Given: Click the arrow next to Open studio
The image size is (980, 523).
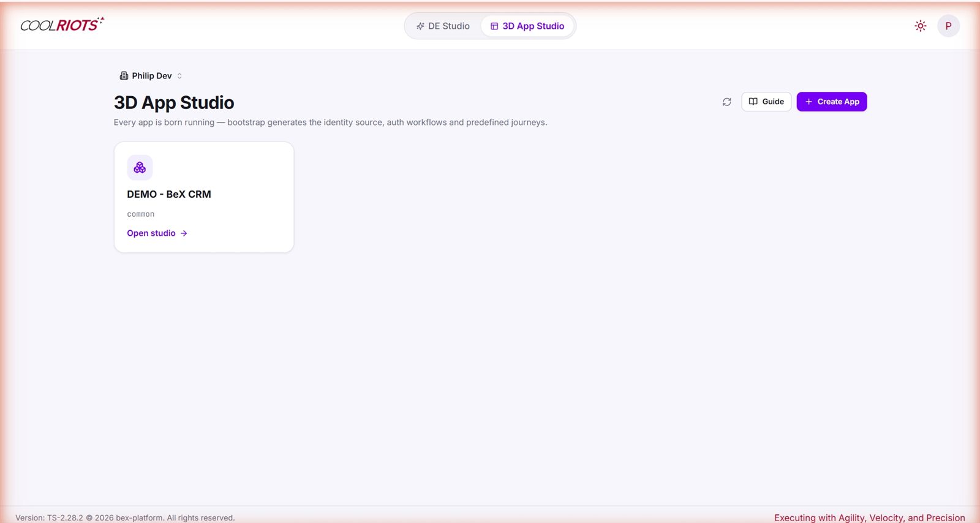Looking at the screenshot, I should tap(184, 233).
